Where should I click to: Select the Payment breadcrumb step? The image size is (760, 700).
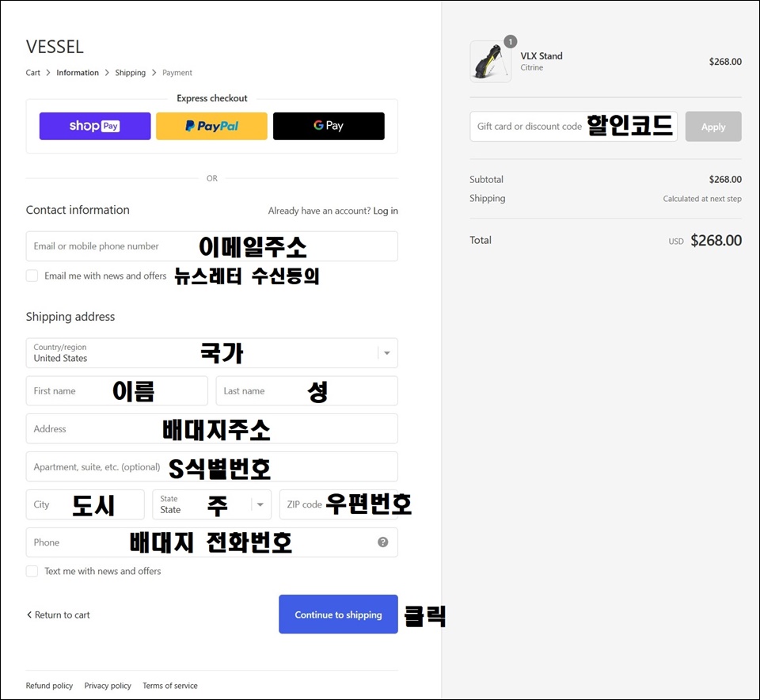[177, 73]
